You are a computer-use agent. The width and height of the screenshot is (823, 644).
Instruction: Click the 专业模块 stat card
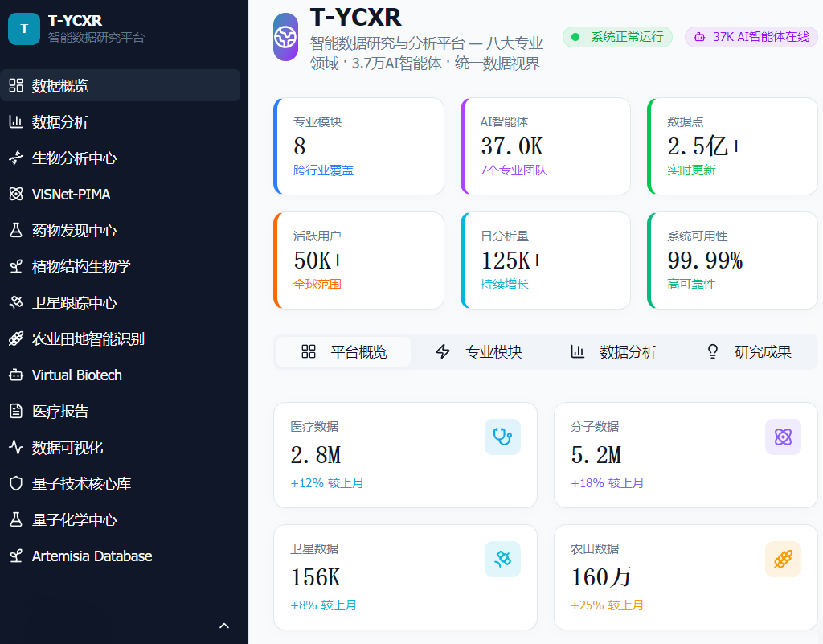[x=358, y=146]
